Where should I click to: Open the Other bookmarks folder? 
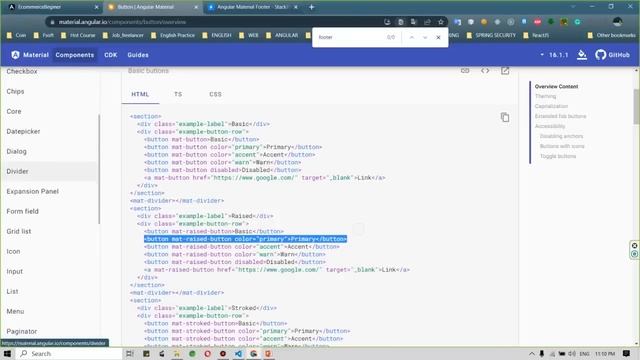pos(611,36)
